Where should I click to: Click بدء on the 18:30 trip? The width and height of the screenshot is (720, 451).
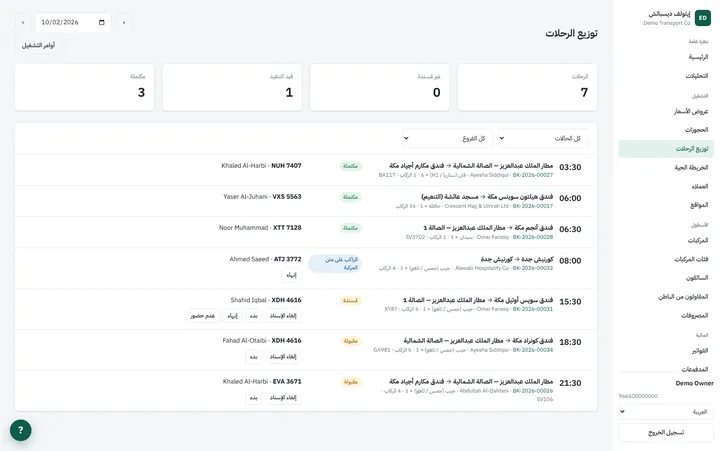(253, 357)
